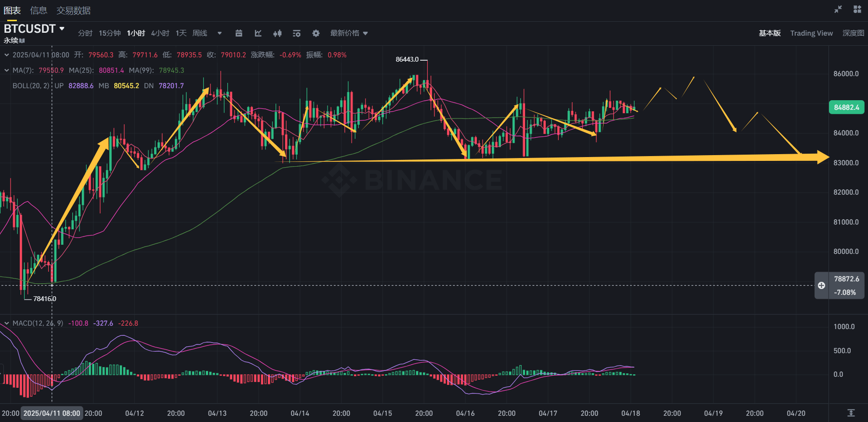Show the 深度图 depth chart

point(853,33)
